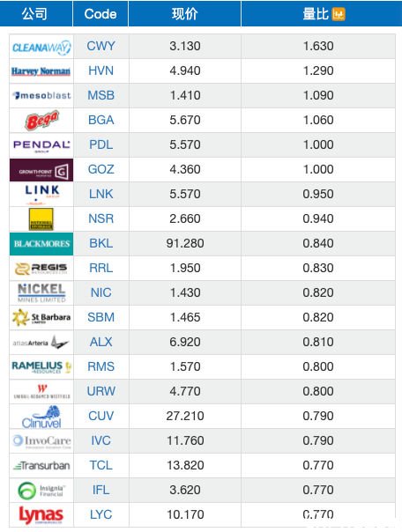Open the Transurban logo
This screenshot has width=402, height=532.
(x=41, y=465)
